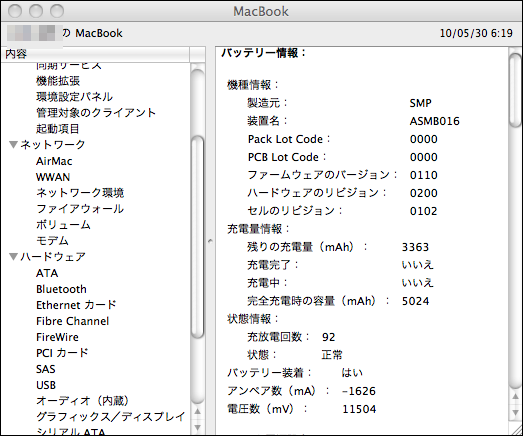
Task: Click the window resize corner grip
Action: click(516, 429)
